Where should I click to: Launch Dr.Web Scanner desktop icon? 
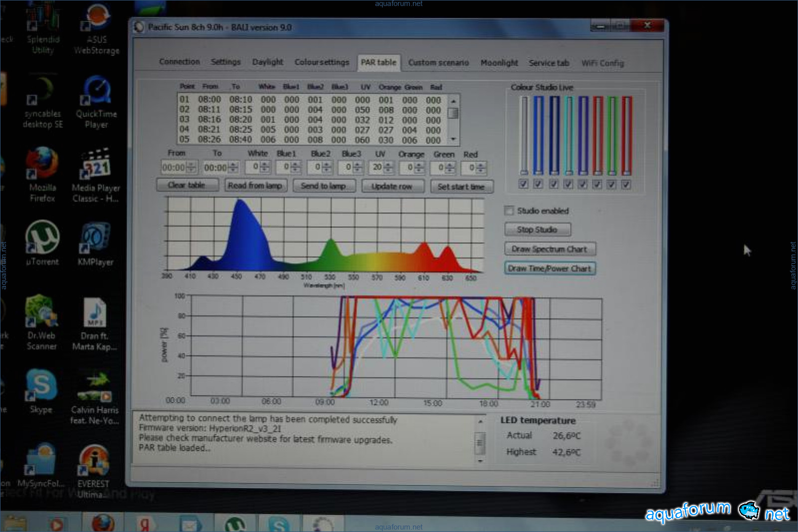tap(41, 312)
